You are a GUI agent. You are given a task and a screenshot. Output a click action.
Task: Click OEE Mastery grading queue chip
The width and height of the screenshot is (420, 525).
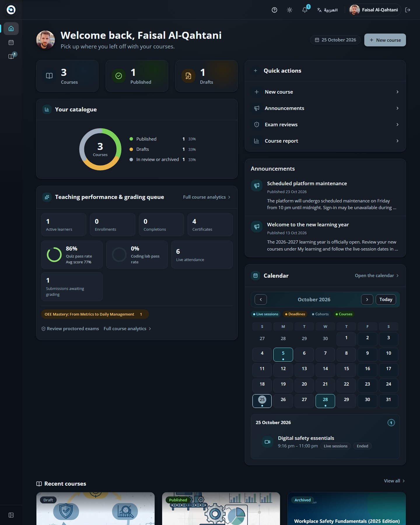tap(95, 314)
